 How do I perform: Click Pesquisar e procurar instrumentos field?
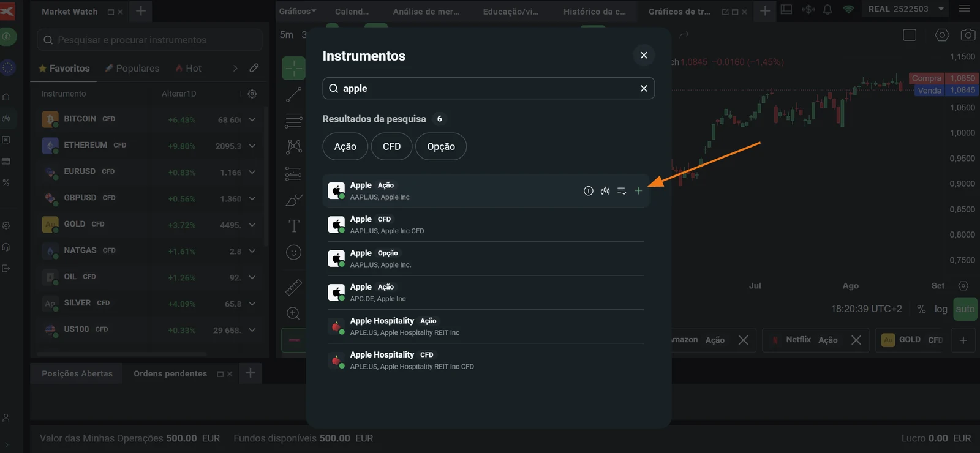149,40
